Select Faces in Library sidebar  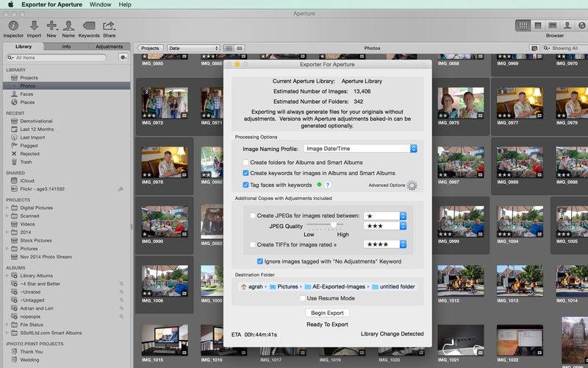tap(26, 94)
